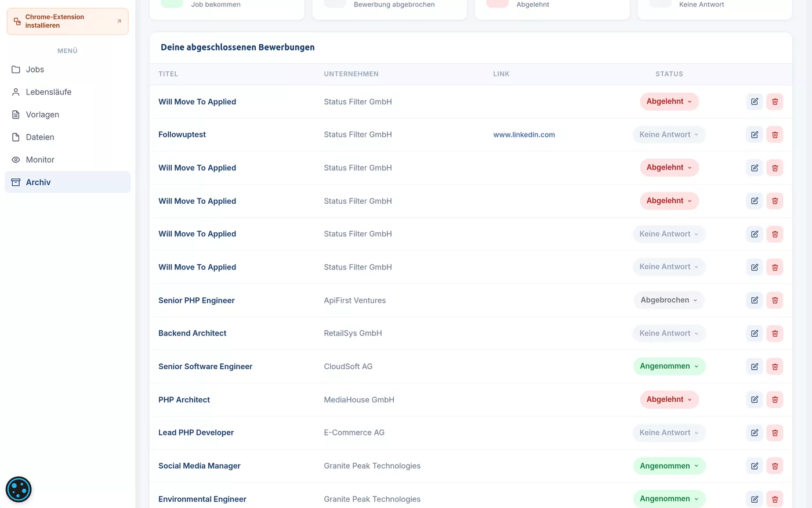812x508 pixels.
Task: Open the Monitor page
Action: pos(68,160)
